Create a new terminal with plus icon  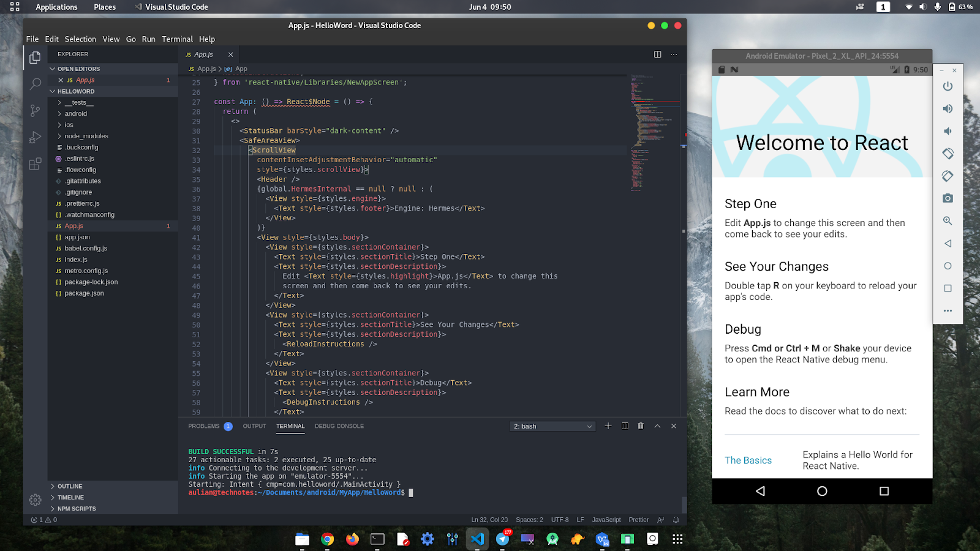point(608,426)
